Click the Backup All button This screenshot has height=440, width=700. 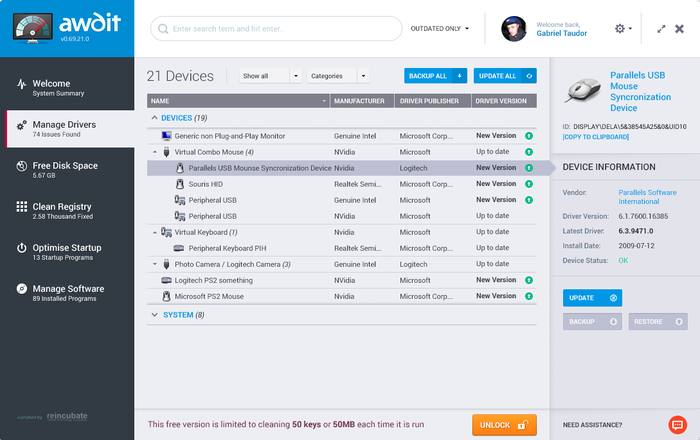[x=435, y=76]
